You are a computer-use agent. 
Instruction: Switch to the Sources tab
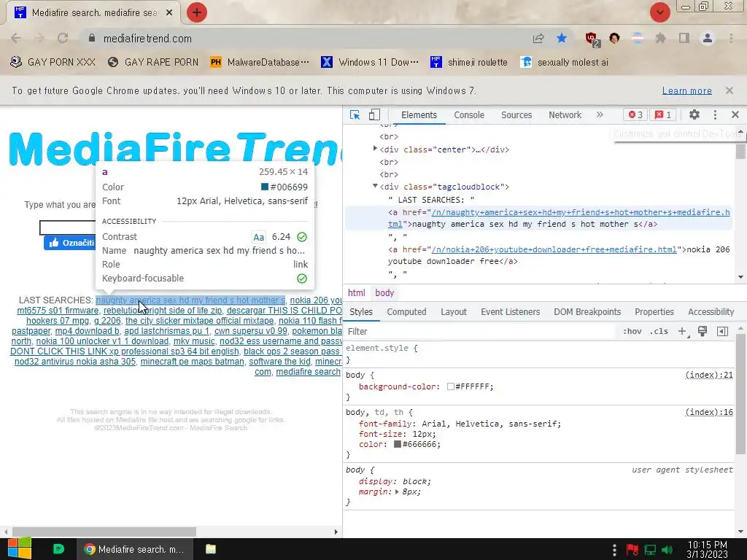(516, 114)
